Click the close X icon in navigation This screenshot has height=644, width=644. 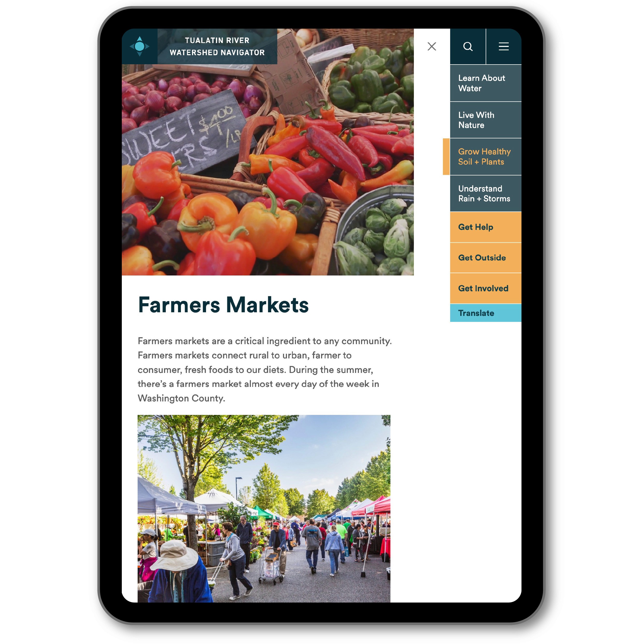431,47
